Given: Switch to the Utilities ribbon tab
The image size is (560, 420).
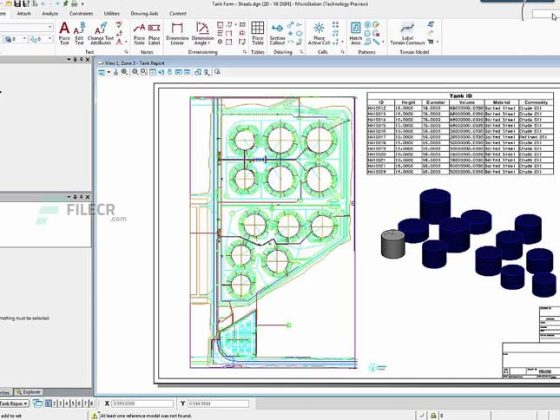Looking at the screenshot, I should 111,14.
